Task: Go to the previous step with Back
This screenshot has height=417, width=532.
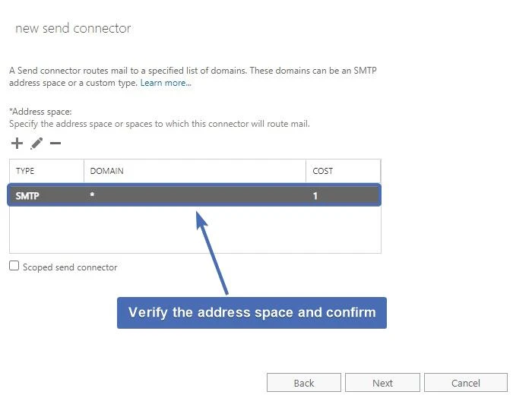Action: coord(304,383)
